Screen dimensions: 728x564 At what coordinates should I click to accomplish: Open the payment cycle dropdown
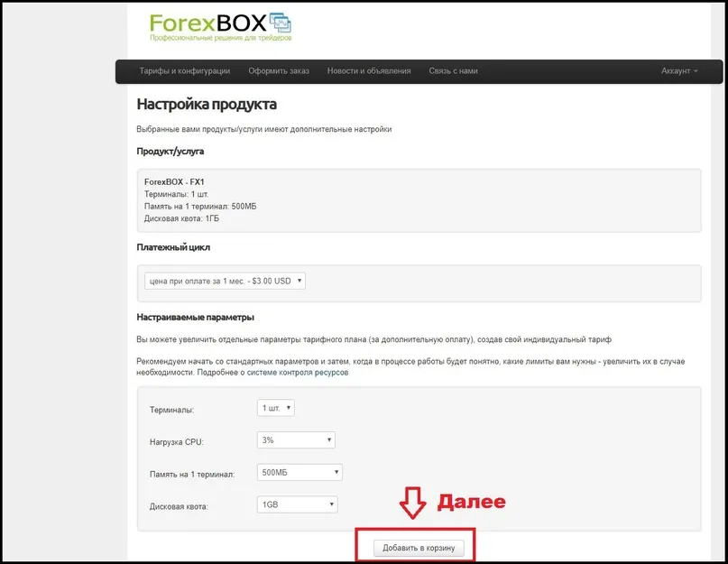click(x=225, y=281)
